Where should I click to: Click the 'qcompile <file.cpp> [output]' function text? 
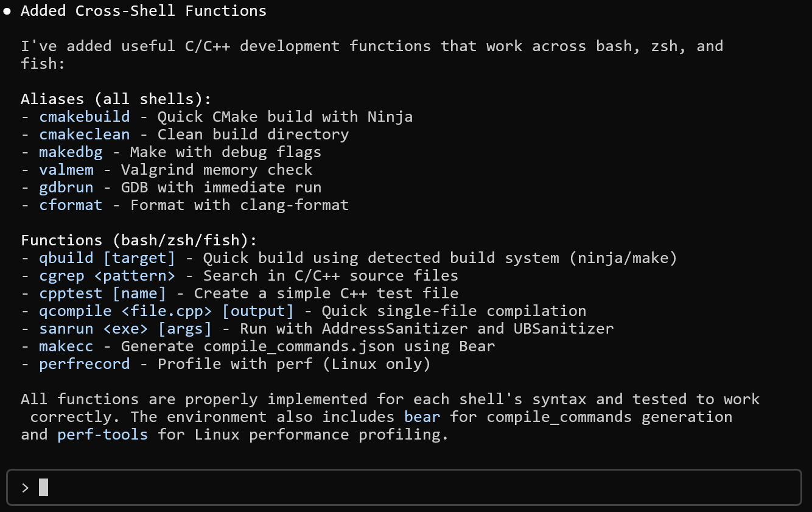click(166, 311)
